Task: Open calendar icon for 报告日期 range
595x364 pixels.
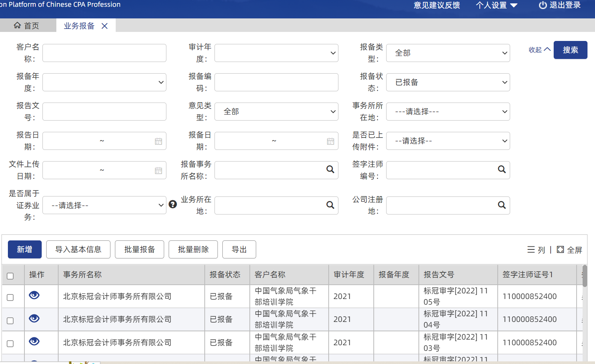Action: 159,141
